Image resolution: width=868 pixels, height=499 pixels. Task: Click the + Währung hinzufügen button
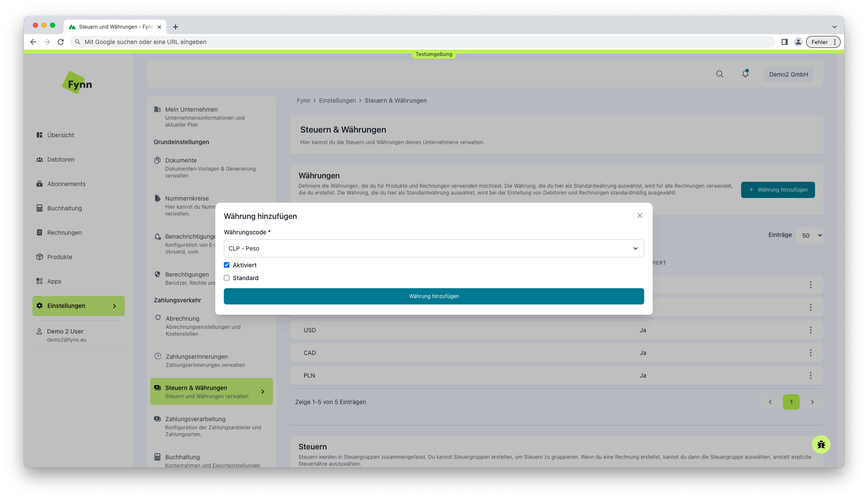tap(779, 189)
